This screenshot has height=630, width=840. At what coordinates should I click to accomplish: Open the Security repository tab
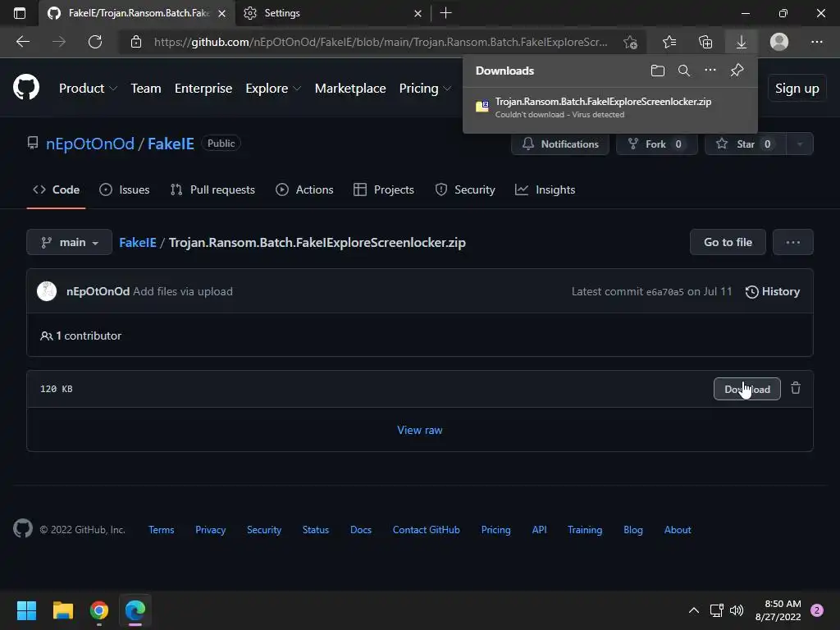465,189
